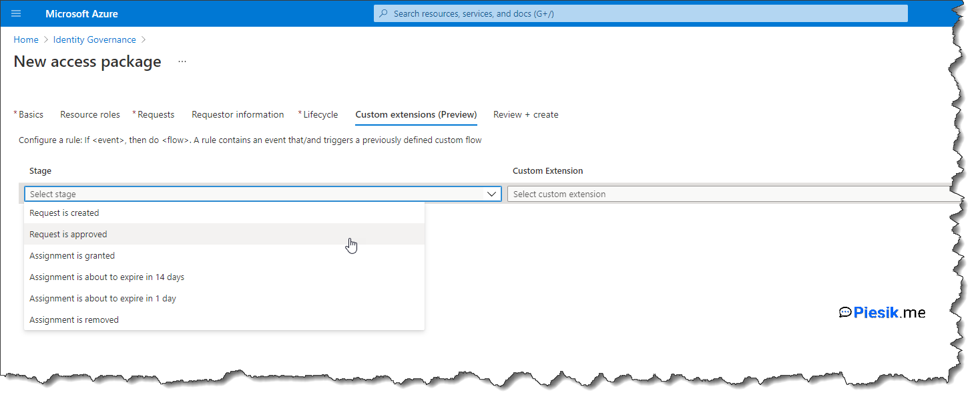980x401 pixels.
Task: Choose Assignment is removed option
Action: (74, 320)
